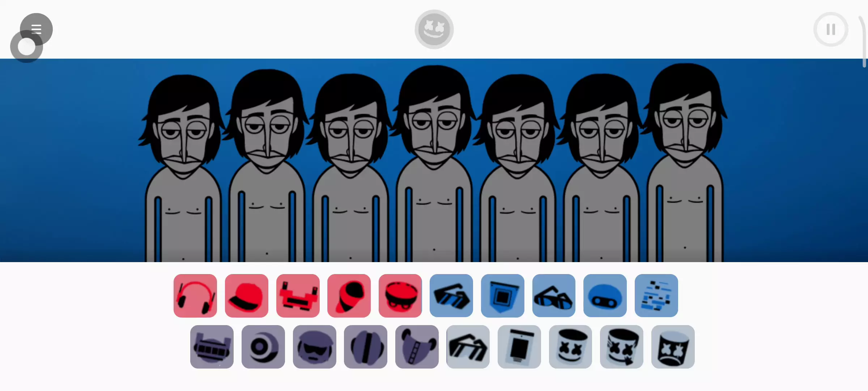Open the hamburger menu button
The height and width of the screenshot is (391, 868).
[36, 29]
